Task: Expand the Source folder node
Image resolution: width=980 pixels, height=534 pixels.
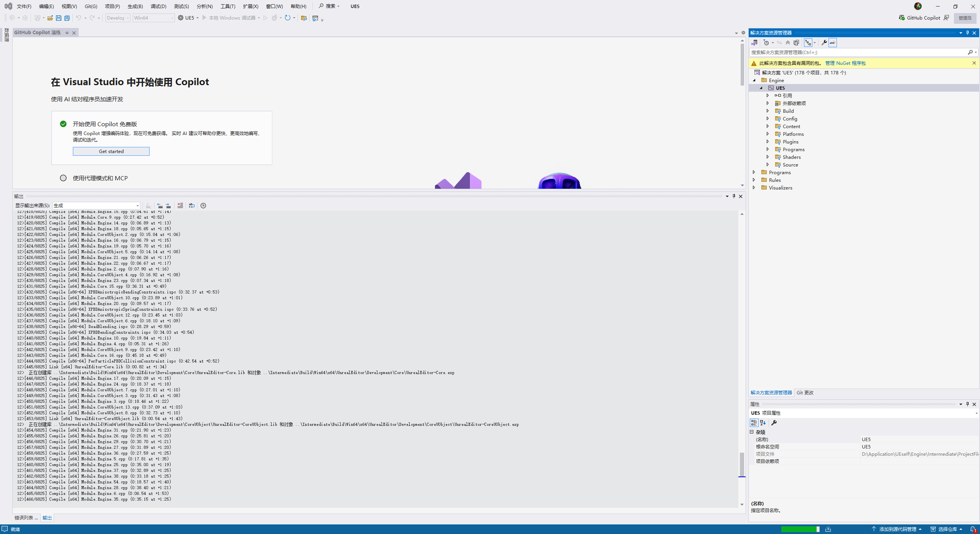Action: [768, 165]
